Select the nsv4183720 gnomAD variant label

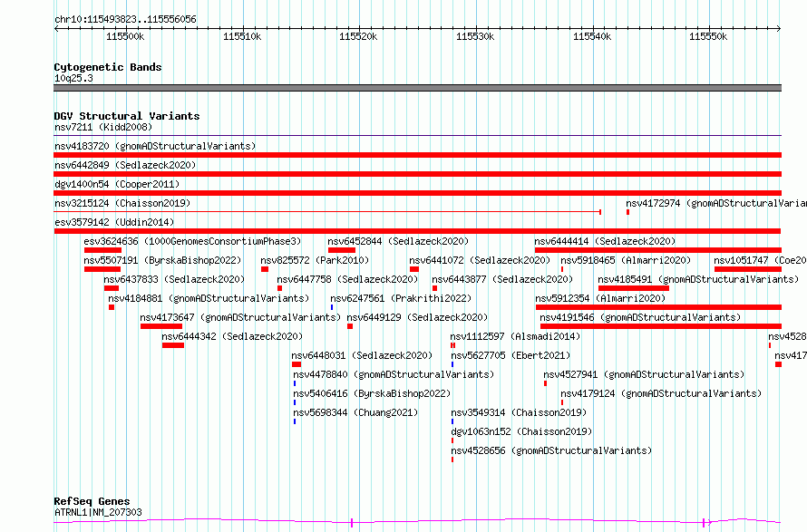tap(155, 146)
